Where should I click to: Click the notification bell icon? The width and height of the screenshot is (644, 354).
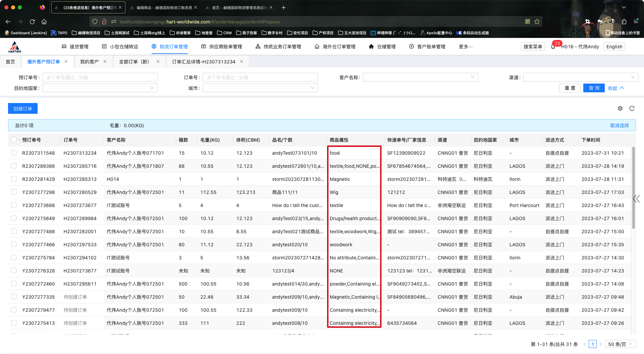[x=553, y=47]
